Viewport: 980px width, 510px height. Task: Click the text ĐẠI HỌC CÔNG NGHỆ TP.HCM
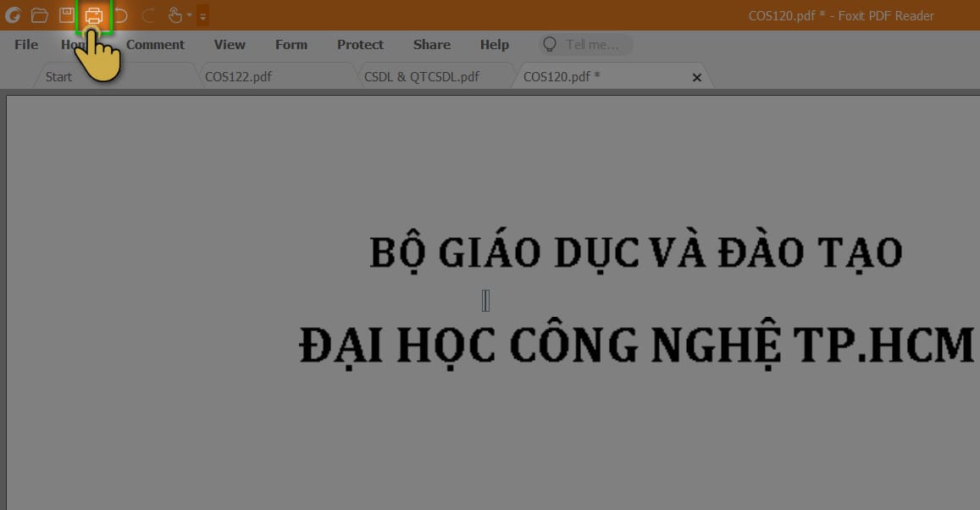[636, 346]
